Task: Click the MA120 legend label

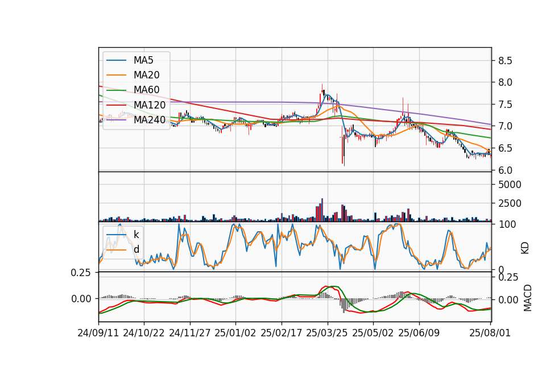Action: pyautogui.click(x=150, y=105)
